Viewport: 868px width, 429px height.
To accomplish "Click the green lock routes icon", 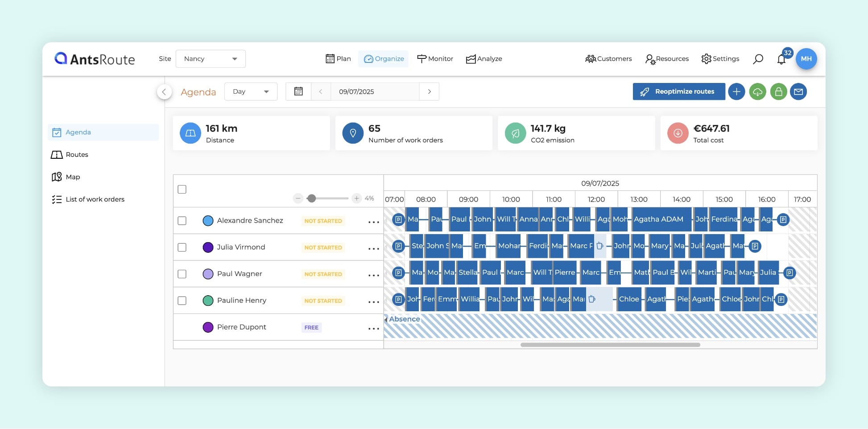I will [778, 92].
